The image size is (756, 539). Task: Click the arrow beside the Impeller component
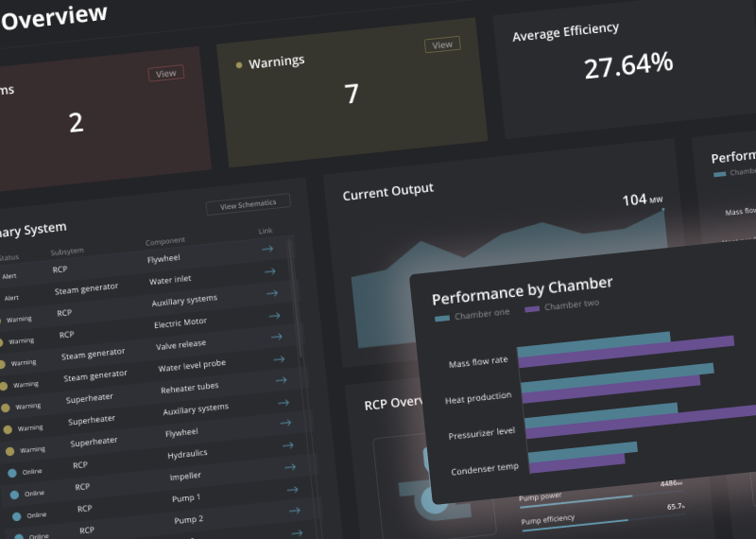pyautogui.click(x=290, y=466)
